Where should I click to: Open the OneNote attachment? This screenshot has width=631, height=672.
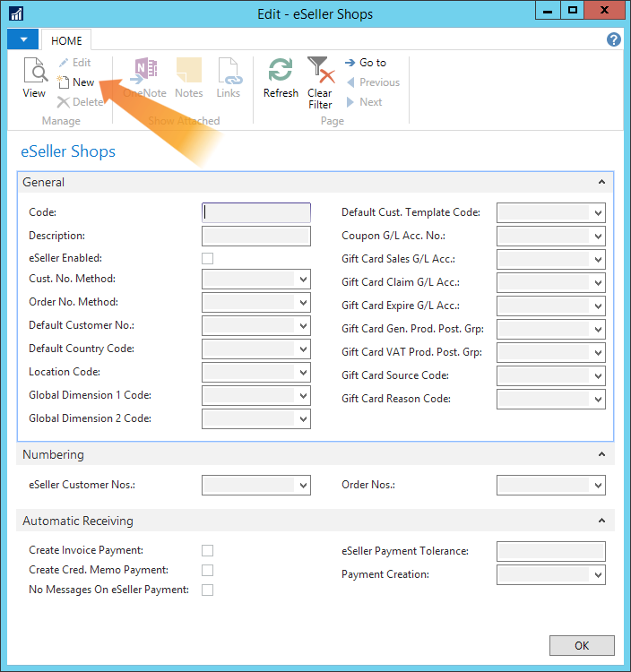click(145, 78)
